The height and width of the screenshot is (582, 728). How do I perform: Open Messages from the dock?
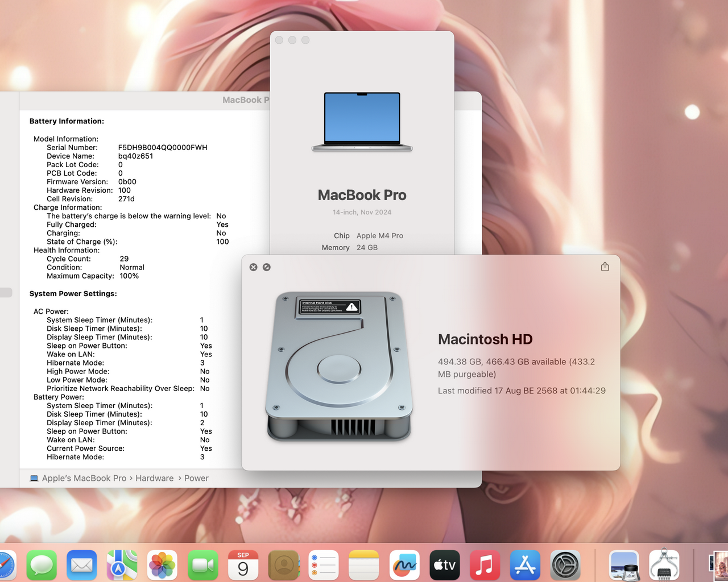pyautogui.click(x=42, y=566)
